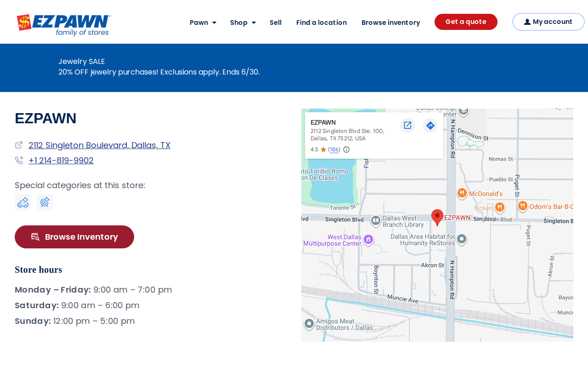Click the Dallas West Branch Library marker
This screenshot has height=368, width=588.
376,221
